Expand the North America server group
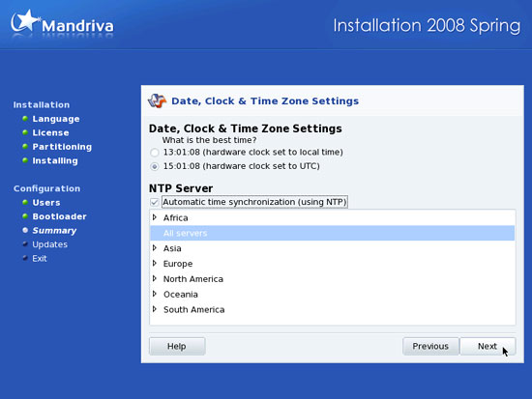 155,278
